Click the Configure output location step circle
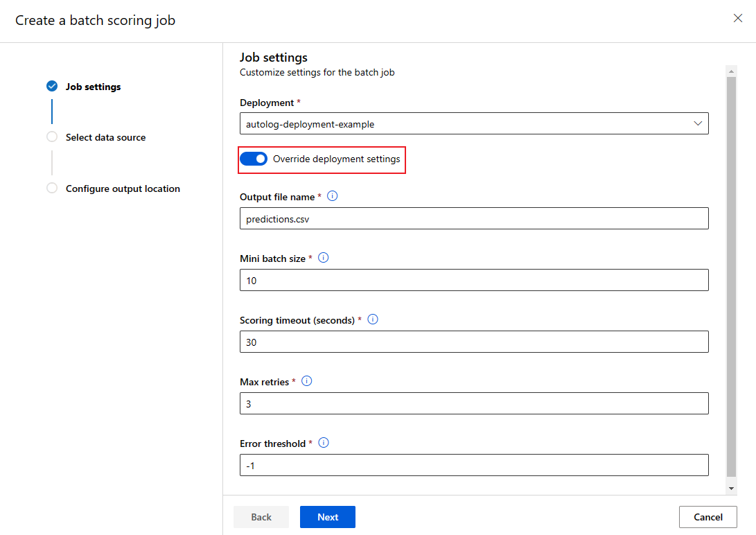The width and height of the screenshot is (756, 535). (x=52, y=188)
